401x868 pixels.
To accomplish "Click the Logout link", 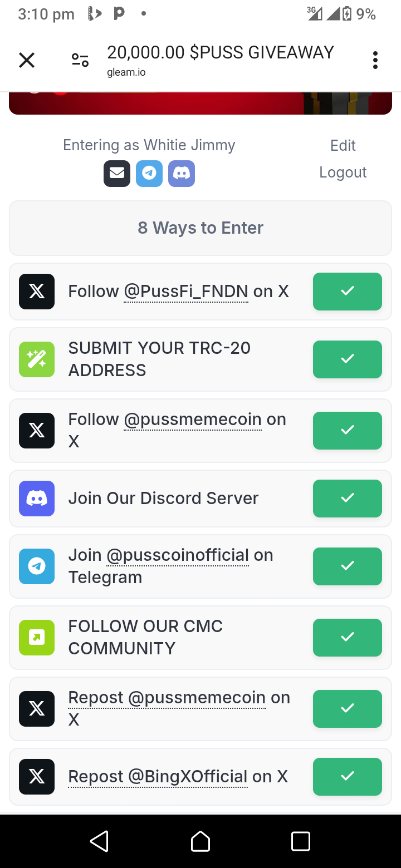I will (x=343, y=172).
